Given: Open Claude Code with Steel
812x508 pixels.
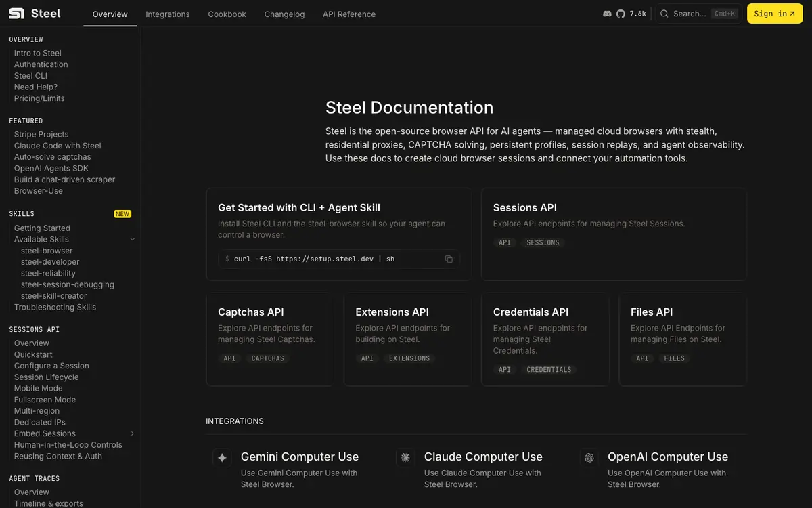Looking at the screenshot, I should 58,146.
